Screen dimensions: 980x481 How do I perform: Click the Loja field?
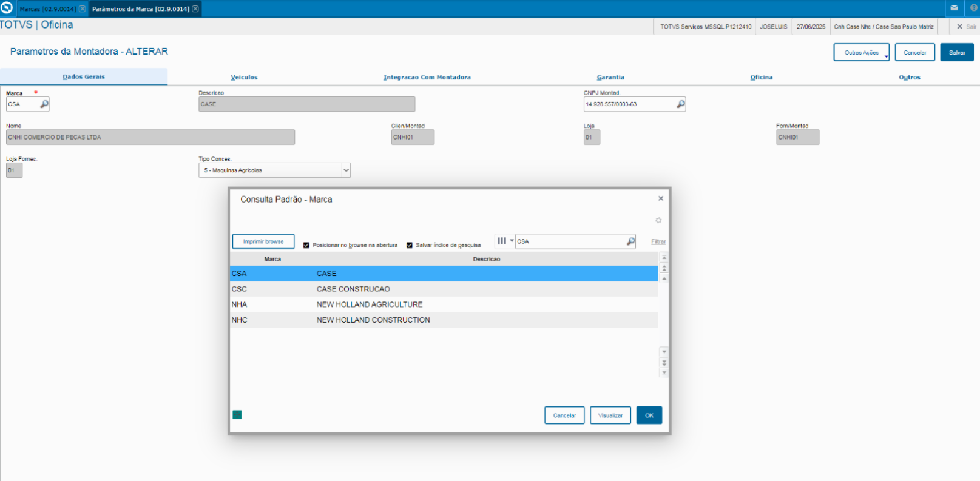pyautogui.click(x=592, y=137)
